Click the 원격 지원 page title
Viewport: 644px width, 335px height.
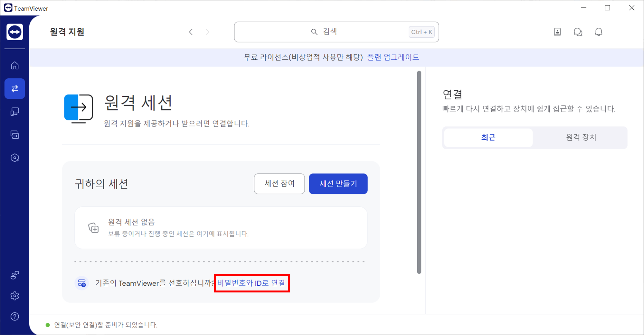(67, 32)
